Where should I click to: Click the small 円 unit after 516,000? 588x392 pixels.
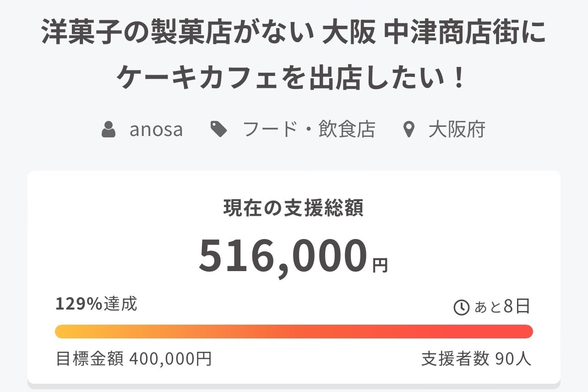coord(380,265)
